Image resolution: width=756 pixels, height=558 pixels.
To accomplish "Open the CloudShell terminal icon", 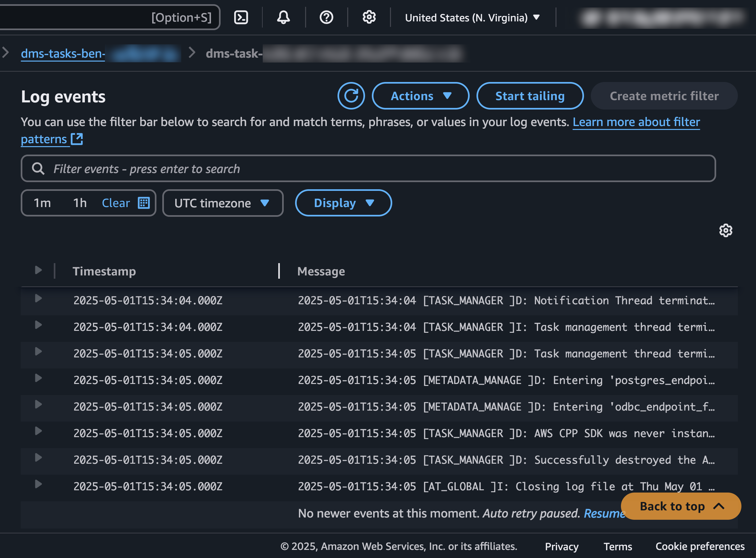I will pos(241,17).
